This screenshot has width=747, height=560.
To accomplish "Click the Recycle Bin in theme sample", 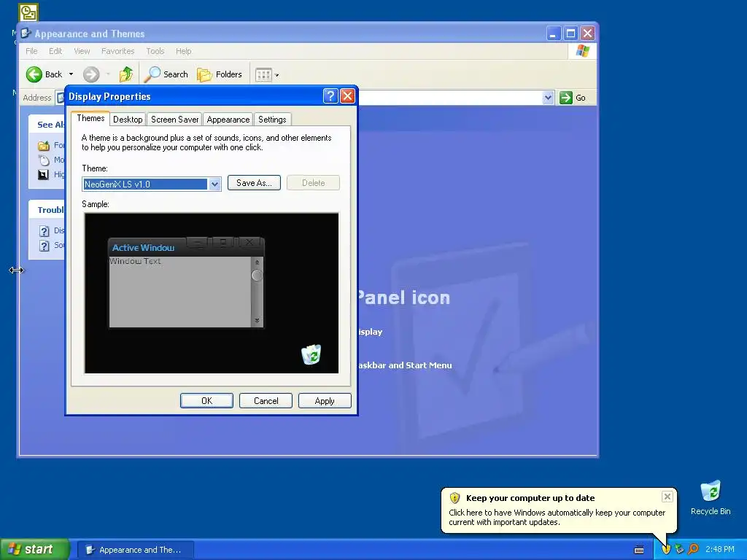I will [311, 355].
